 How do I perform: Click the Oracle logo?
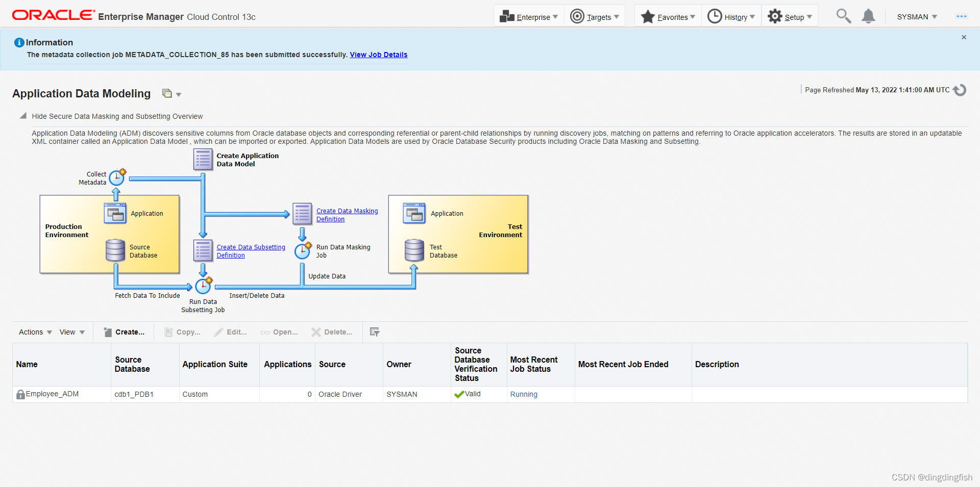(x=54, y=15)
